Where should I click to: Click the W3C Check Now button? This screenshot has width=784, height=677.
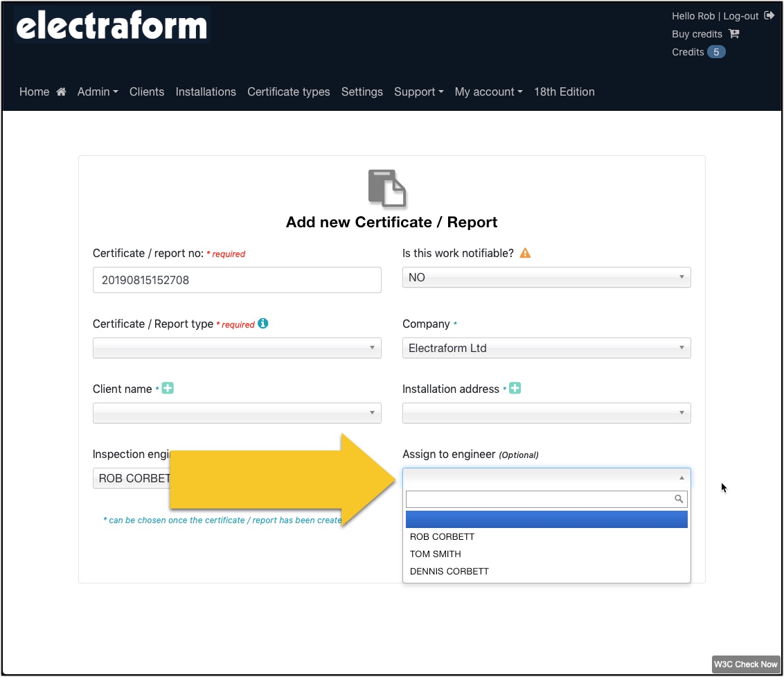745,664
